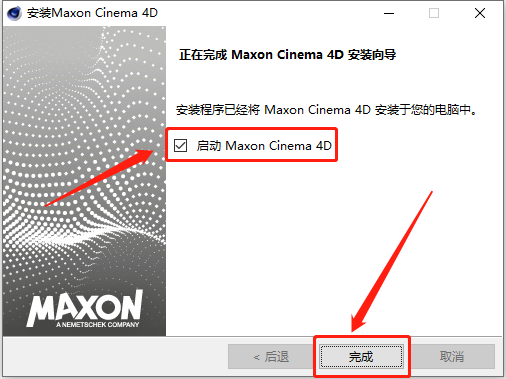Image resolution: width=506 pixels, height=379 pixels.
Task: Click the grey button bar left of 后退
Action: click(x=115, y=357)
